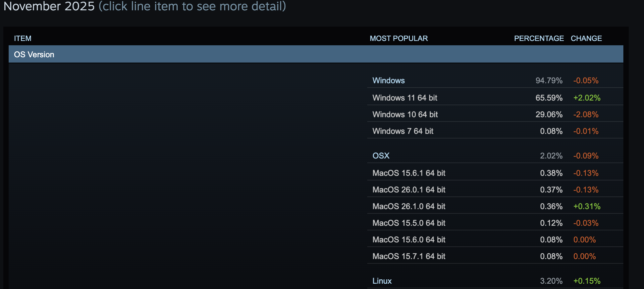Image resolution: width=644 pixels, height=289 pixels.
Task: Select the Windows 7 64 bit row
Action: tap(402, 131)
